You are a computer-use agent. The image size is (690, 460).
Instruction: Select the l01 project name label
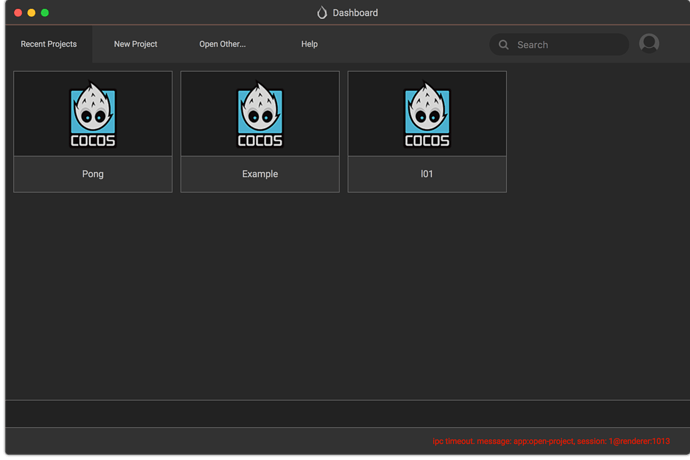[x=427, y=174]
